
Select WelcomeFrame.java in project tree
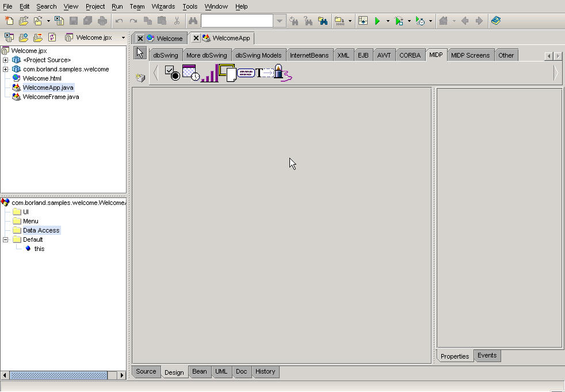(51, 97)
